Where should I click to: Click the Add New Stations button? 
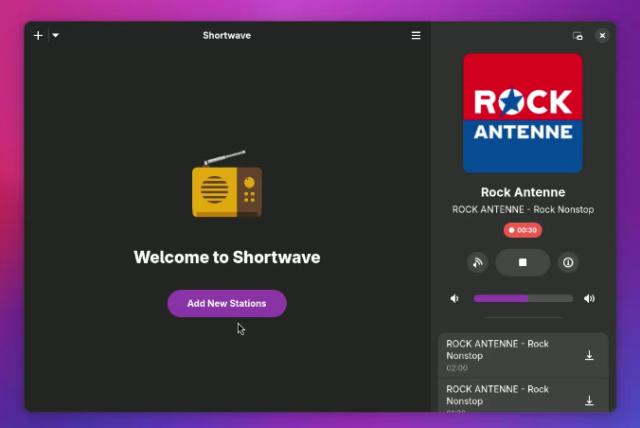pyautogui.click(x=227, y=303)
